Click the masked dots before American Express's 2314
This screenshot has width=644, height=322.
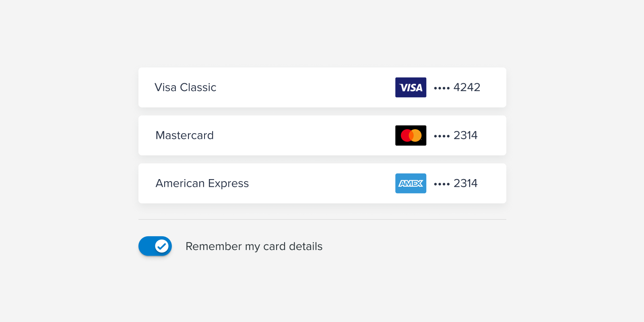coord(442,184)
